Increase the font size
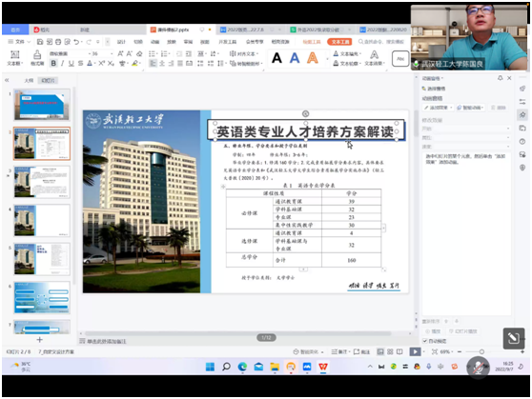 coord(120,53)
